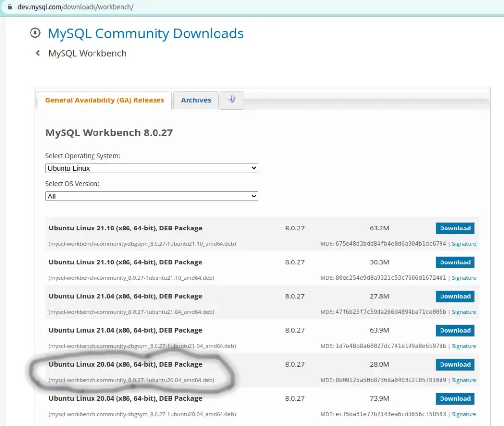This screenshot has height=426, width=504.
Task: Open Signature link for MD5 80ec254e9d8a9321c53c7606d16724d1
Action: [x=464, y=278]
